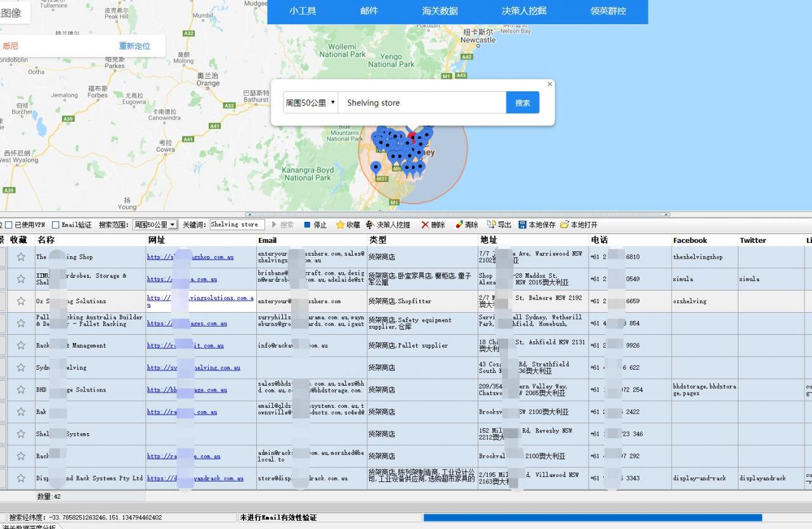Image resolution: width=812 pixels, height=529 pixels.
Task: Click the blue progress bar in status bar
Action: point(593,518)
